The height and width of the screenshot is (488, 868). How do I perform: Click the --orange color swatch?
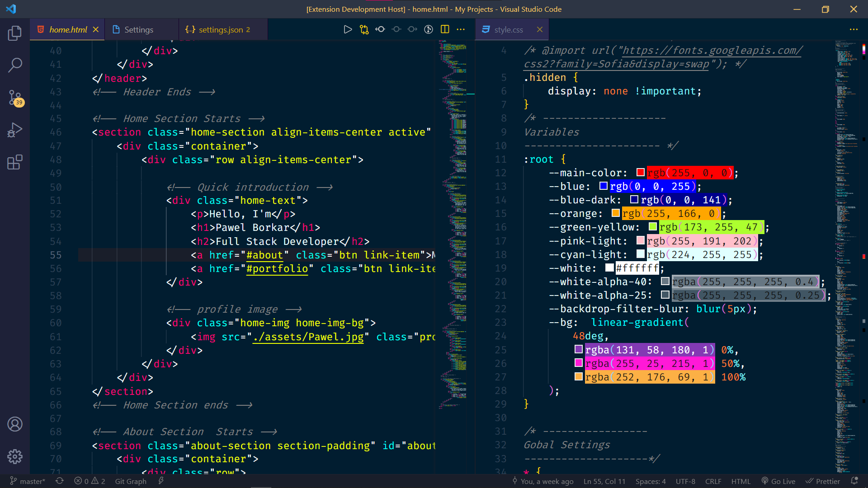tap(615, 213)
